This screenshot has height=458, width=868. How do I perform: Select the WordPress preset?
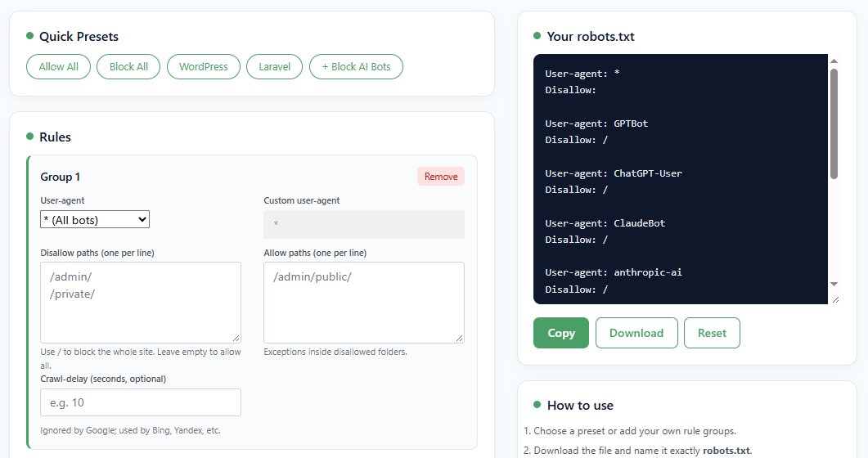[203, 67]
